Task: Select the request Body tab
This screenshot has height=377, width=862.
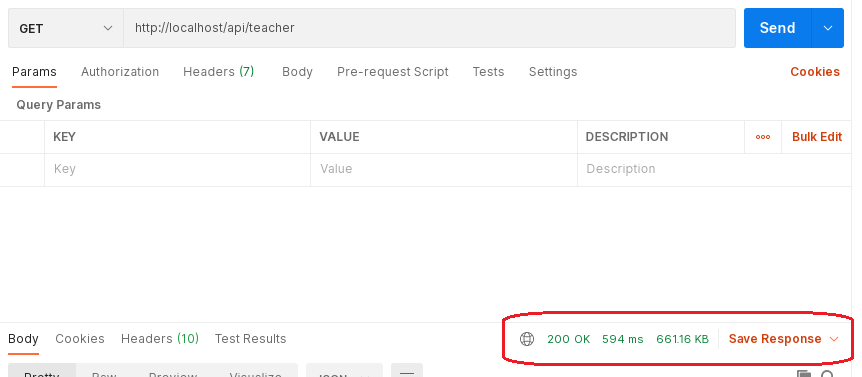Action: pos(297,72)
